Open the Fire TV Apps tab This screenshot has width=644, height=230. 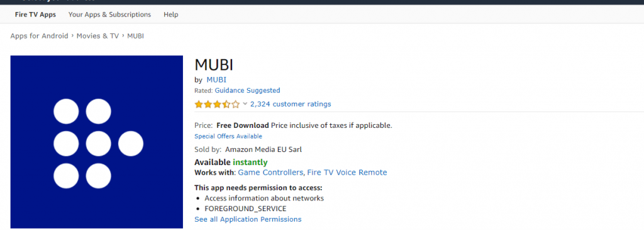[35, 14]
